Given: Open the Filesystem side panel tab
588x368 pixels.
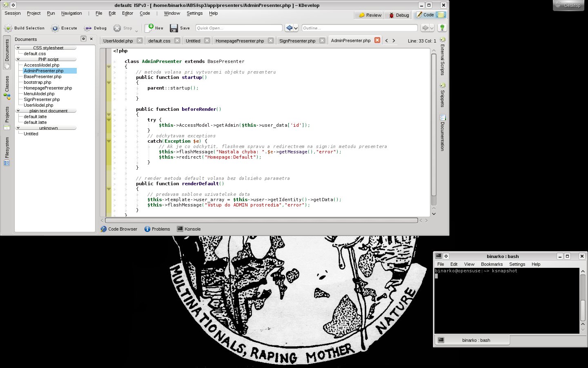Looking at the screenshot, I should point(7,151).
